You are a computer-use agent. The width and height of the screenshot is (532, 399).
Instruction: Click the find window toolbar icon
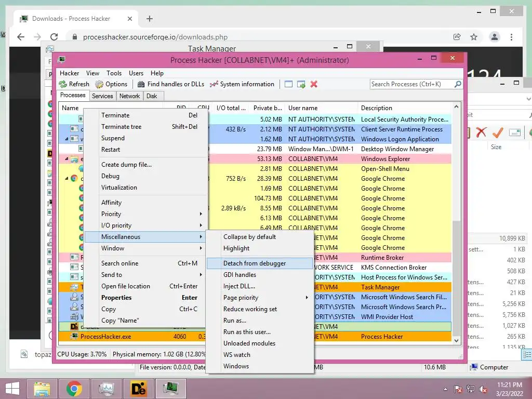288,84
